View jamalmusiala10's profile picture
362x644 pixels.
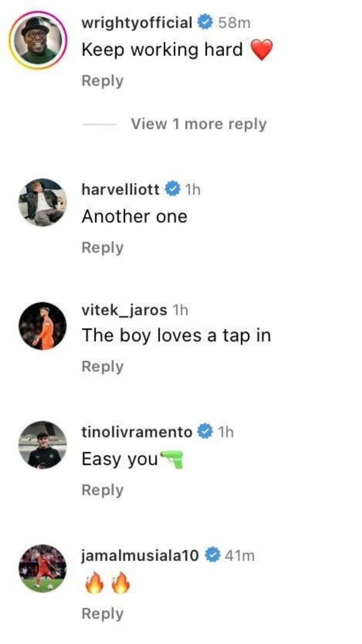[x=43, y=568]
